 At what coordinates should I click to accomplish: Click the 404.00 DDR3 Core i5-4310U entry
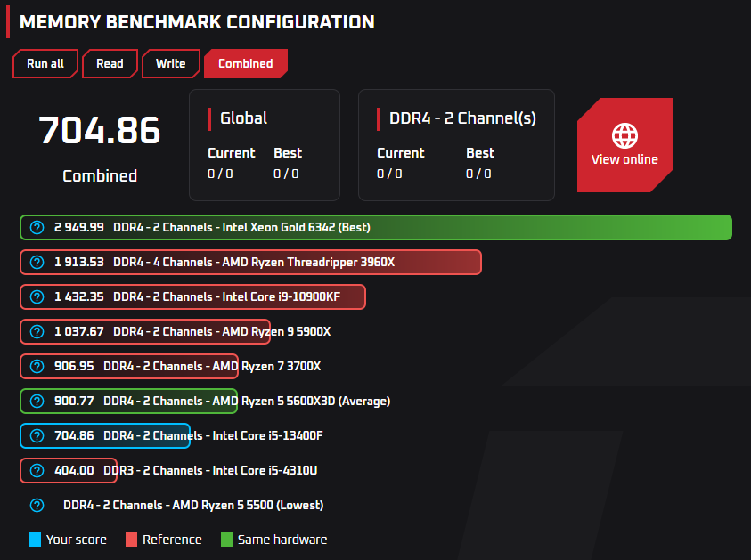click(x=168, y=470)
